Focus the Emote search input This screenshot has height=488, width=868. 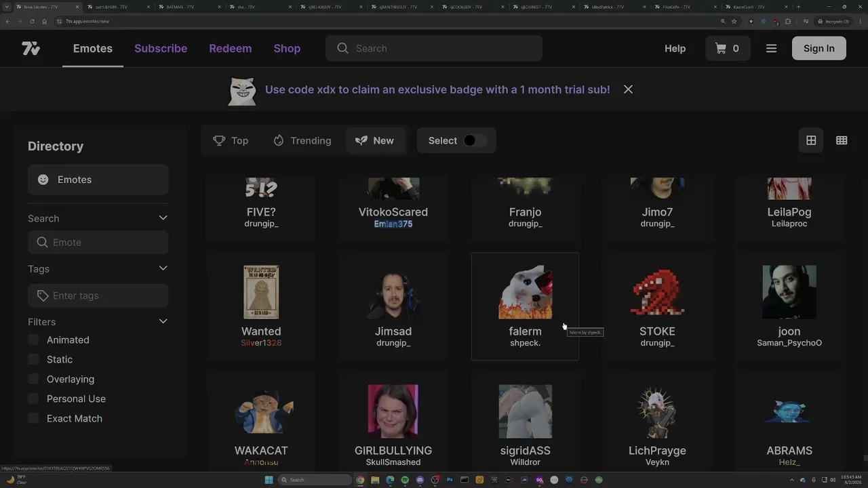point(98,242)
